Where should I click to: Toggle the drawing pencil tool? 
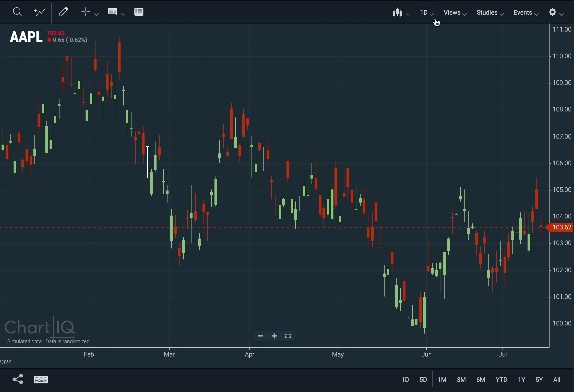pos(63,12)
